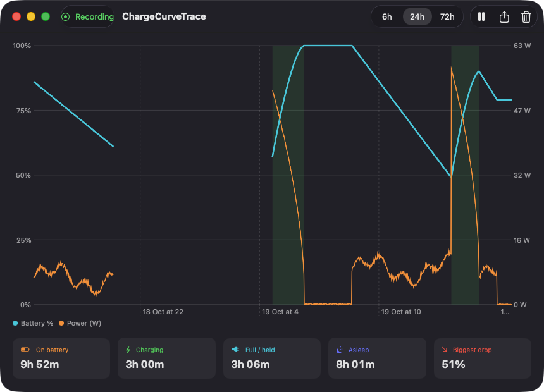Select the Charging 3h 00m value
This screenshot has width=544, height=392.
pos(145,365)
